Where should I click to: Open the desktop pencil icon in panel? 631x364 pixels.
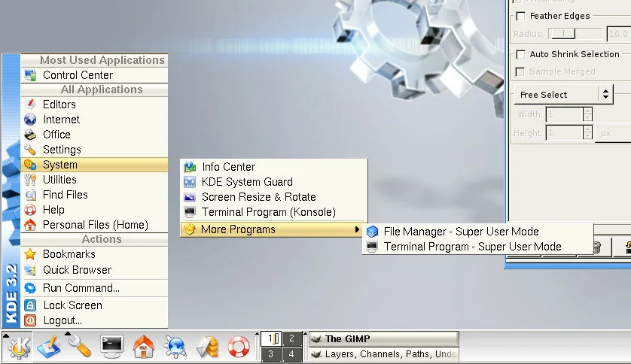[x=49, y=347]
